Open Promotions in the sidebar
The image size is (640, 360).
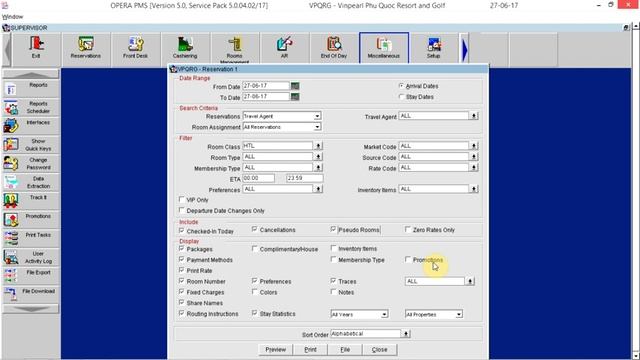(31, 220)
